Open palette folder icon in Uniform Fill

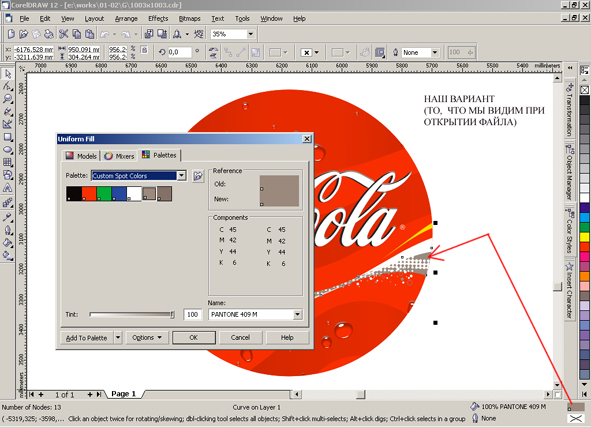pyautogui.click(x=198, y=176)
